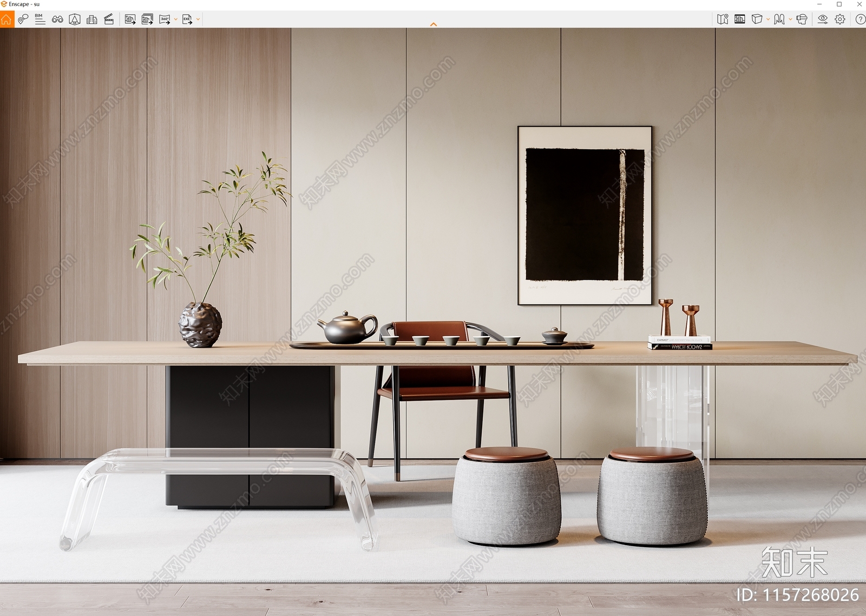Toggle safe frame view icon

(740, 19)
